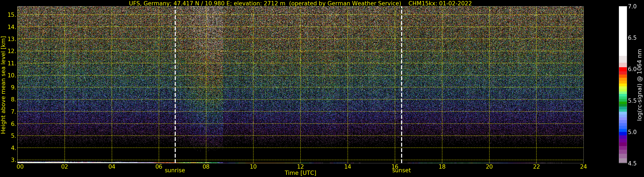
Task: Click the "9." height axis tick label
Action: [x=14, y=87]
